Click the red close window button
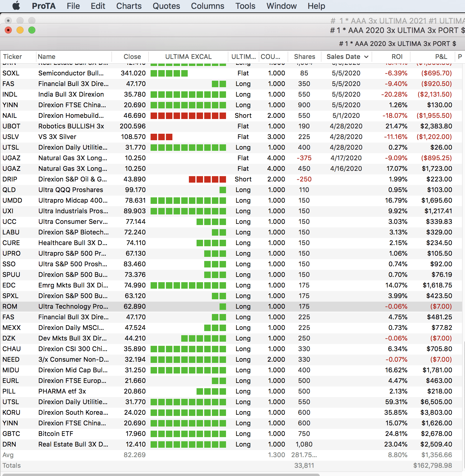The image size is (465, 476). (8, 30)
